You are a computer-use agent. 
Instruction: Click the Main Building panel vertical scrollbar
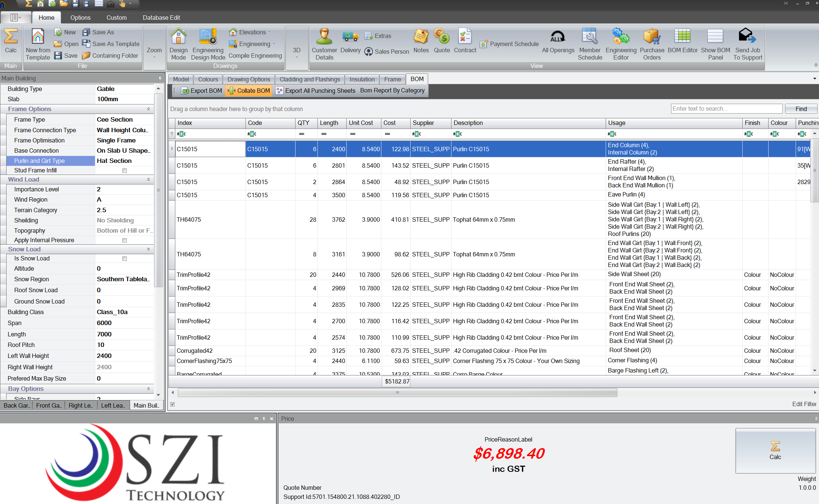(158, 190)
